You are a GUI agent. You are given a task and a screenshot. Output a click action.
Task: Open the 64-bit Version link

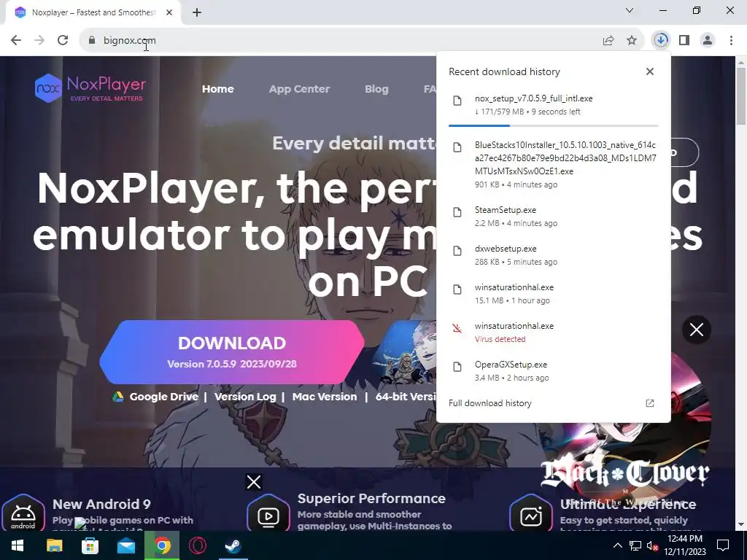(406, 397)
